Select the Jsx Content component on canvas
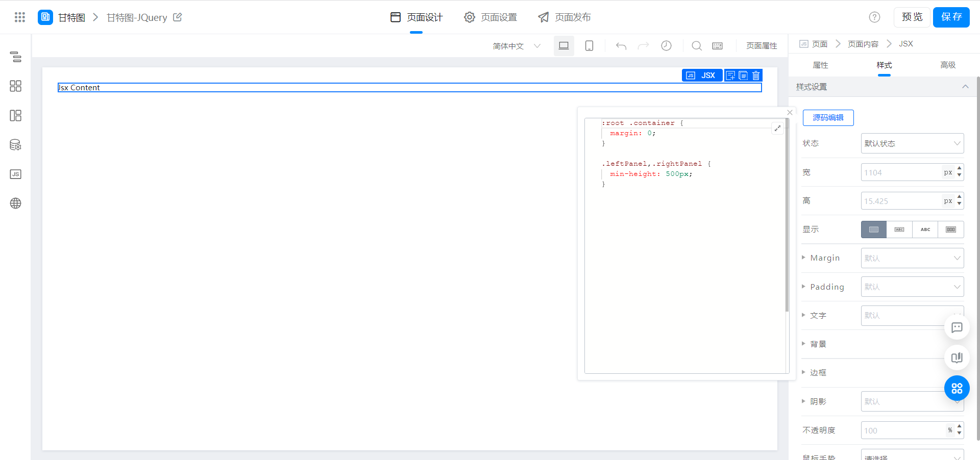Screen dimensions: 980x460 coord(409,88)
